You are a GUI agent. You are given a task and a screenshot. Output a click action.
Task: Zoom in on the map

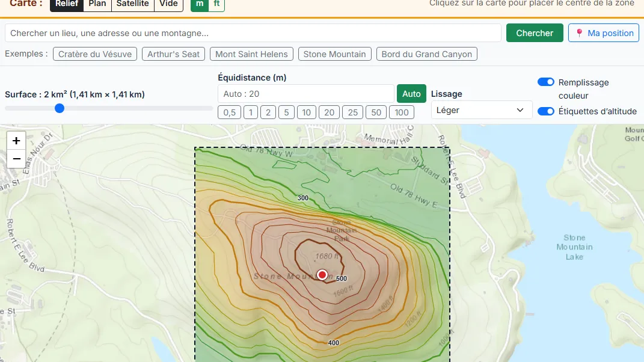(16, 141)
